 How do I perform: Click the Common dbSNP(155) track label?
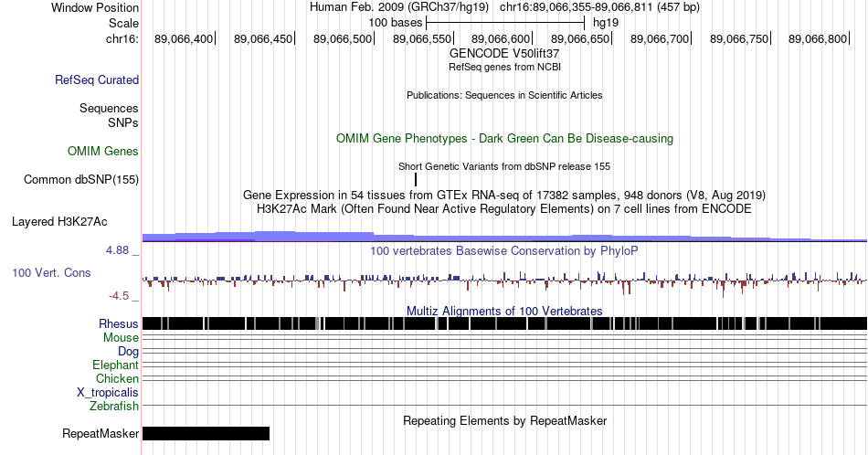pyautogui.click(x=81, y=179)
